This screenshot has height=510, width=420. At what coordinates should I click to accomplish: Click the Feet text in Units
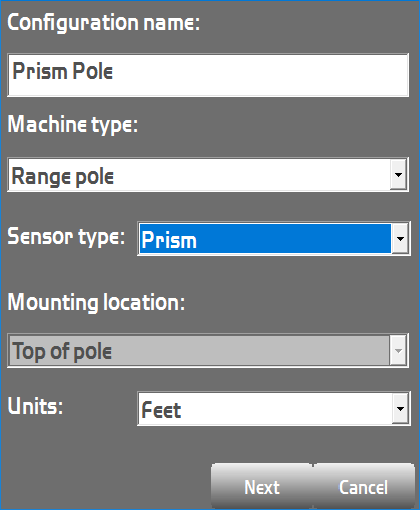pyautogui.click(x=161, y=410)
